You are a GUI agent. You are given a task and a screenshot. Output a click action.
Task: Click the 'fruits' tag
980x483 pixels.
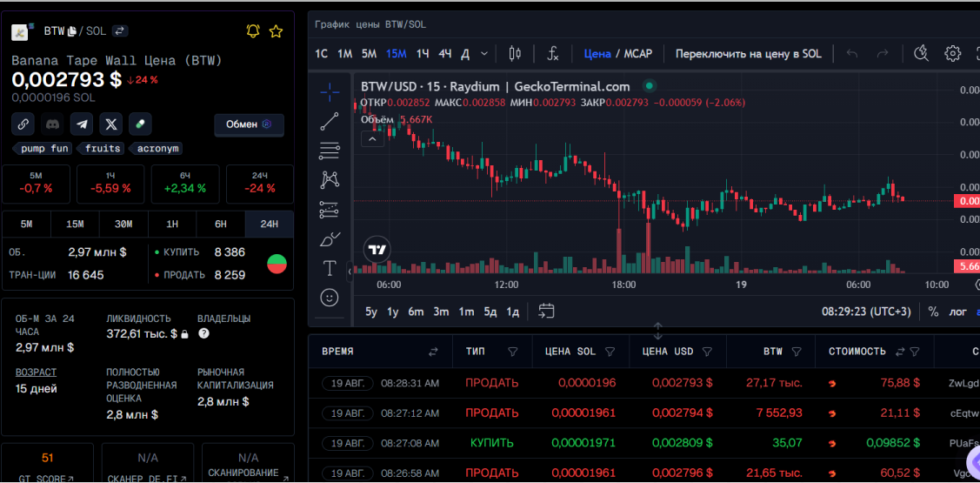[102, 148]
